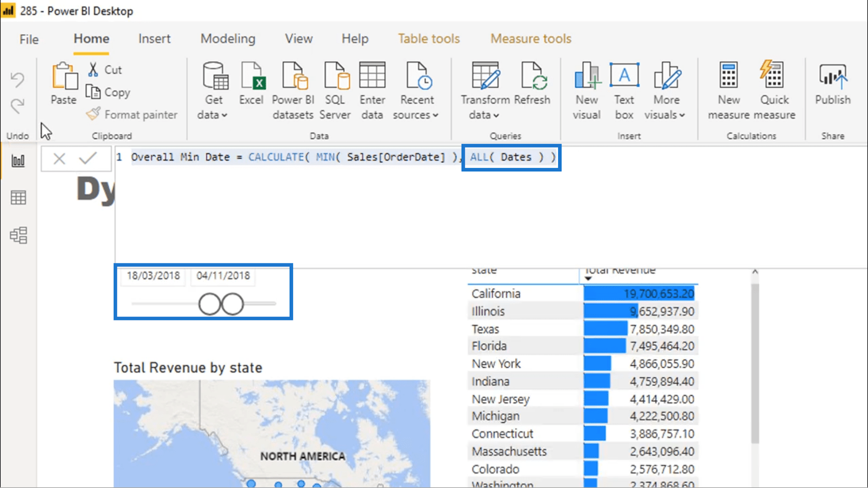Viewport: 868px width, 488px height.
Task: Select the New Jersey row
Action: pos(583,399)
